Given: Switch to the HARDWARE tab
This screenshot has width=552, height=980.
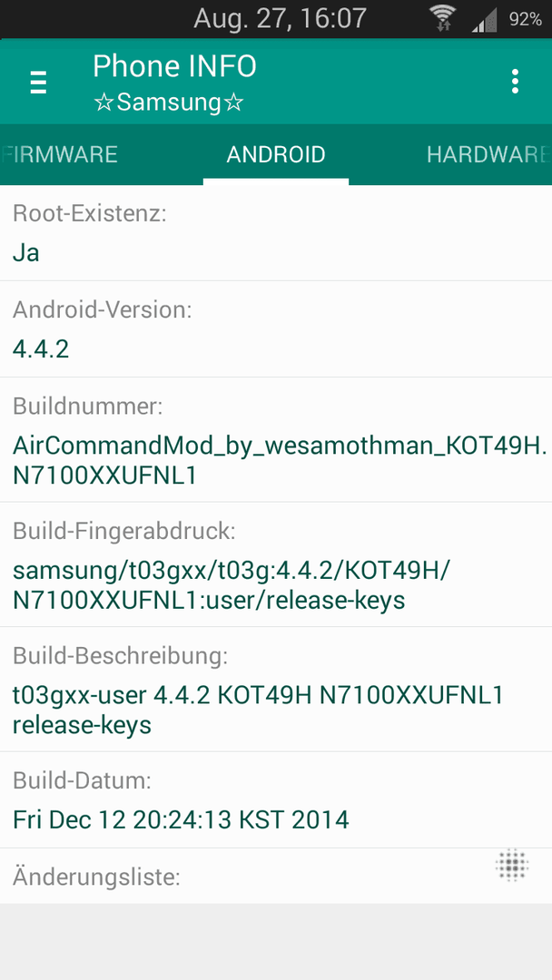Looking at the screenshot, I should (488, 154).
